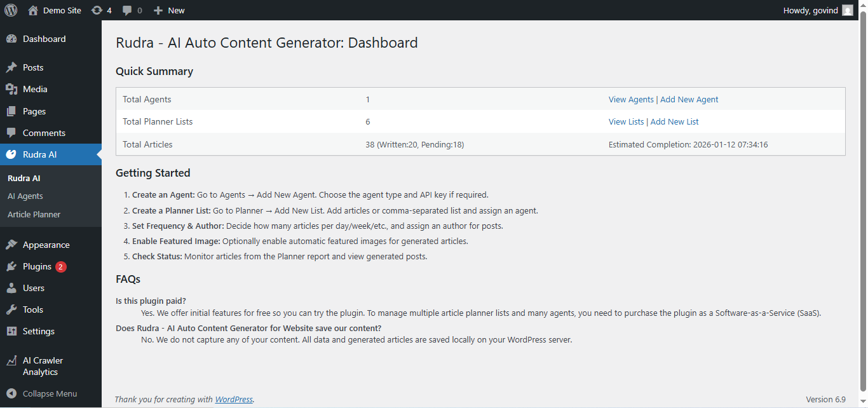Click the Tools wrench icon
The image size is (868, 408).
[11, 309]
